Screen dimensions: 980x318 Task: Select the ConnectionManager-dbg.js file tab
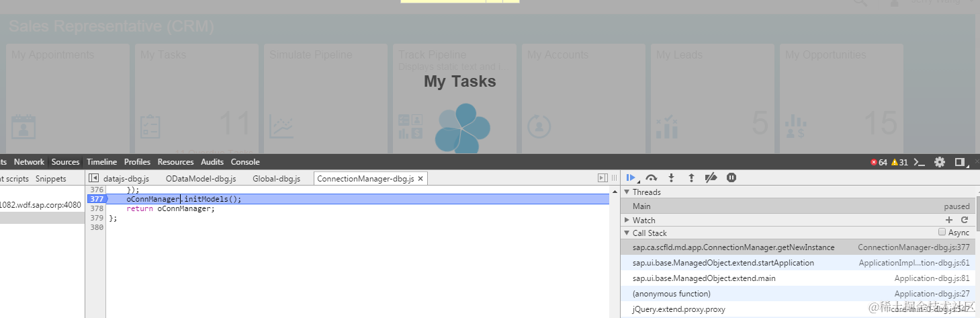(x=365, y=179)
